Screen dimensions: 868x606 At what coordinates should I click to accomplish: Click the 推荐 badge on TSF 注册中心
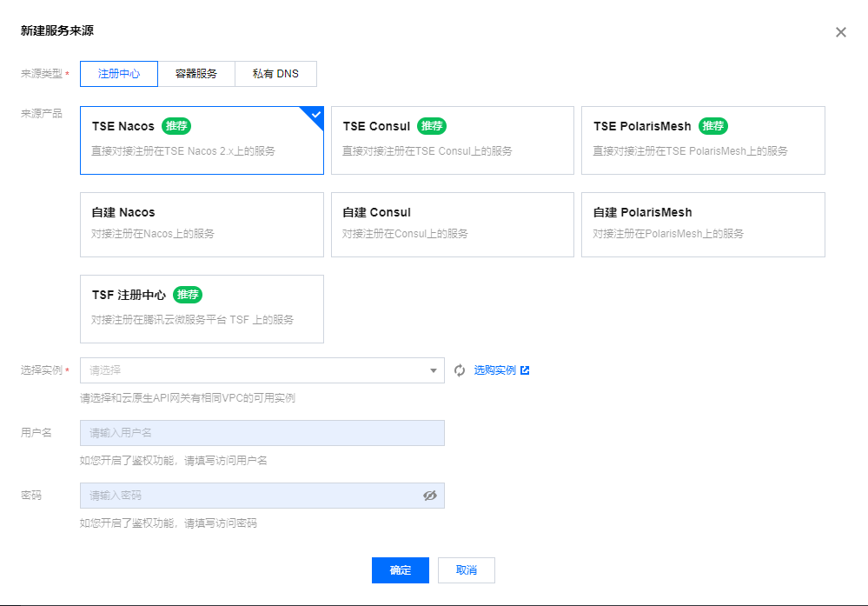click(x=188, y=295)
